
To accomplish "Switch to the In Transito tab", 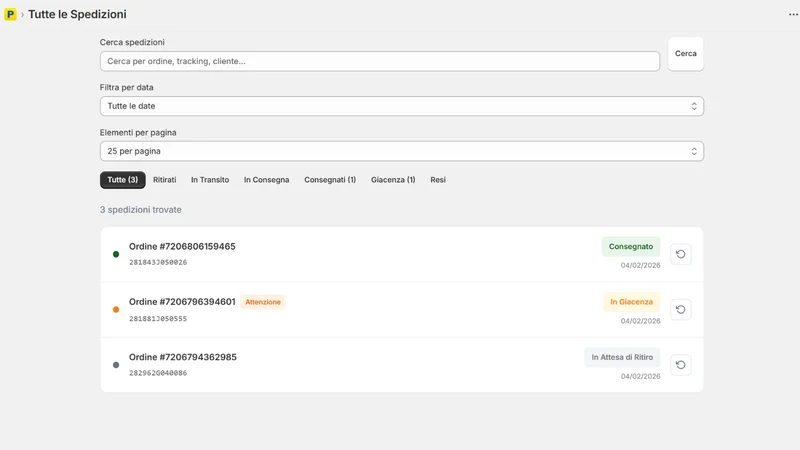I will (x=210, y=180).
